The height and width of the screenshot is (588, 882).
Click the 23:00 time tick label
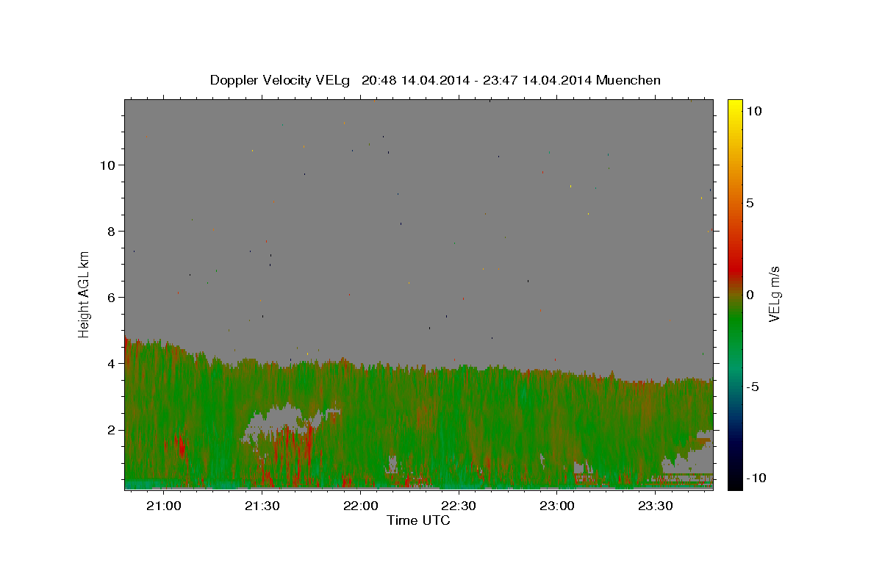click(x=556, y=506)
